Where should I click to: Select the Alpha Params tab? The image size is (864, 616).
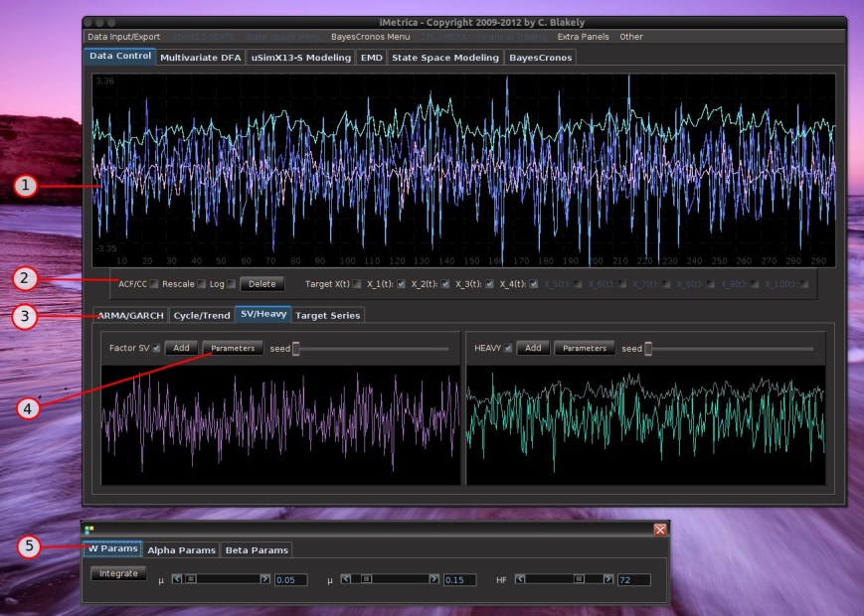[181, 549]
